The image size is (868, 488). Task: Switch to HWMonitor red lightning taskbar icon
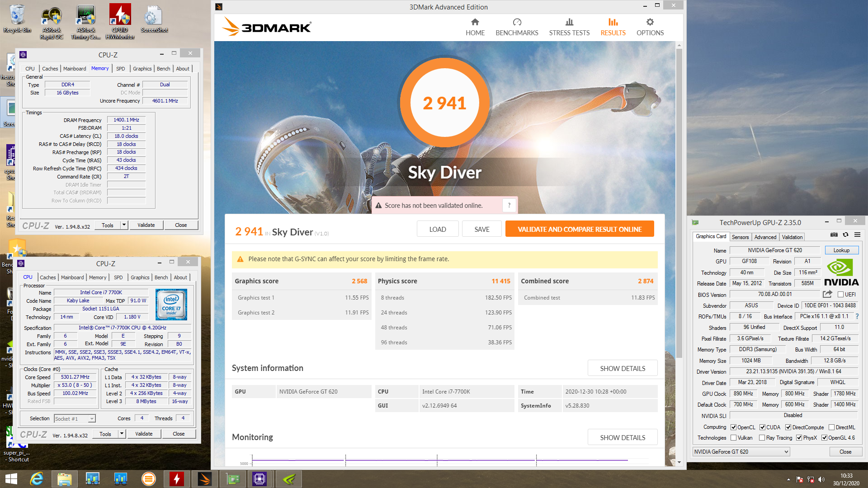tap(176, 479)
